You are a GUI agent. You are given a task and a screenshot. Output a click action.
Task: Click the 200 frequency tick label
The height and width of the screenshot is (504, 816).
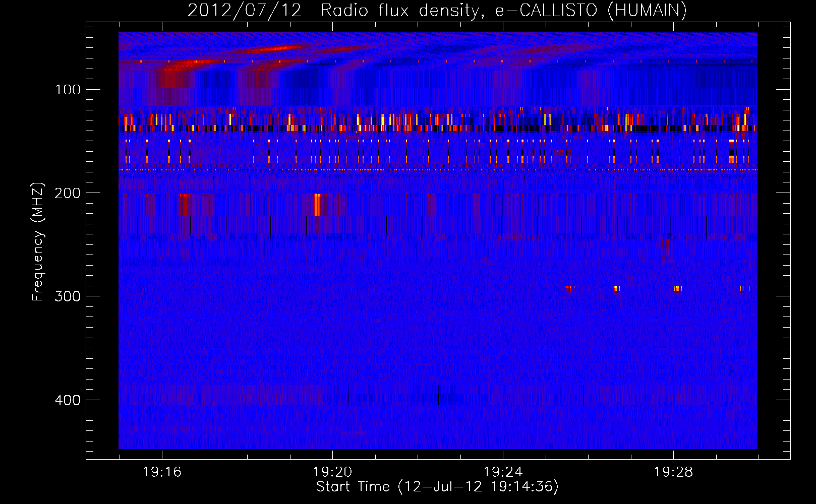point(68,193)
